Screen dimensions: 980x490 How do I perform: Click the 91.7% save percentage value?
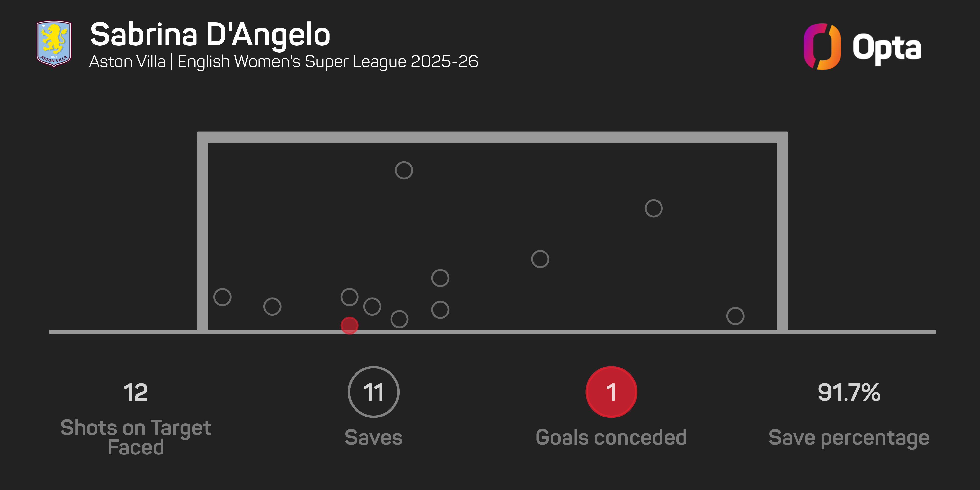[x=849, y=392]
